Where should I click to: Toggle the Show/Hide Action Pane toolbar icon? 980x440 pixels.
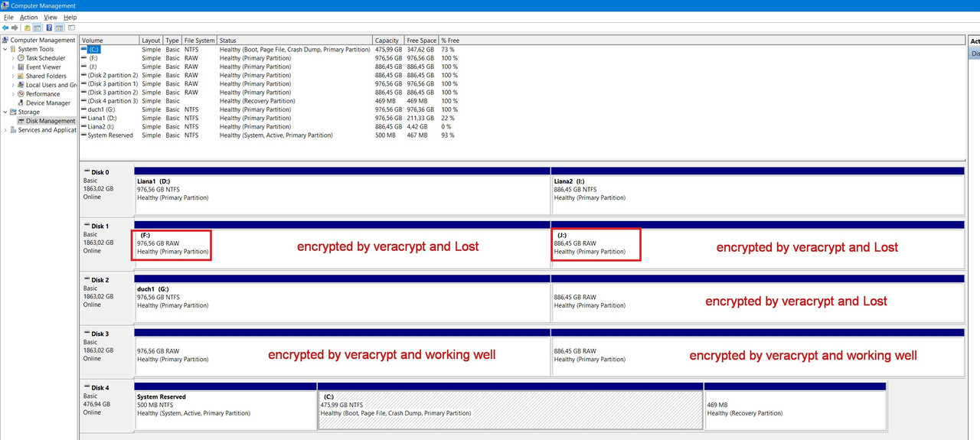pos(59,28)
